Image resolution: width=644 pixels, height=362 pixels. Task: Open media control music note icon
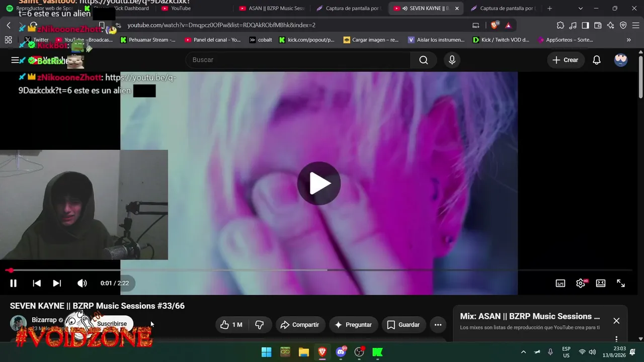tap(573, 25)
